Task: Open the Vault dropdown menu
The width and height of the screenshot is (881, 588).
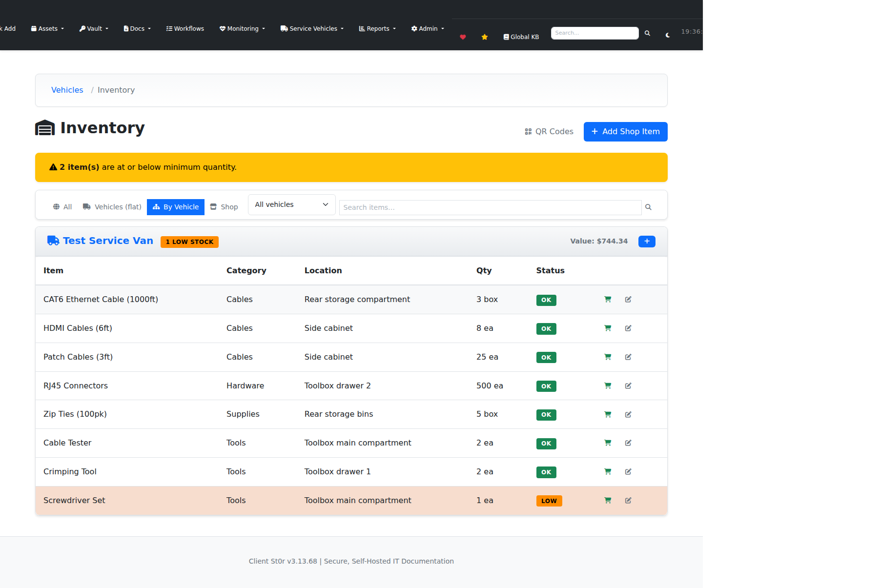Action: tap(94, 29)
